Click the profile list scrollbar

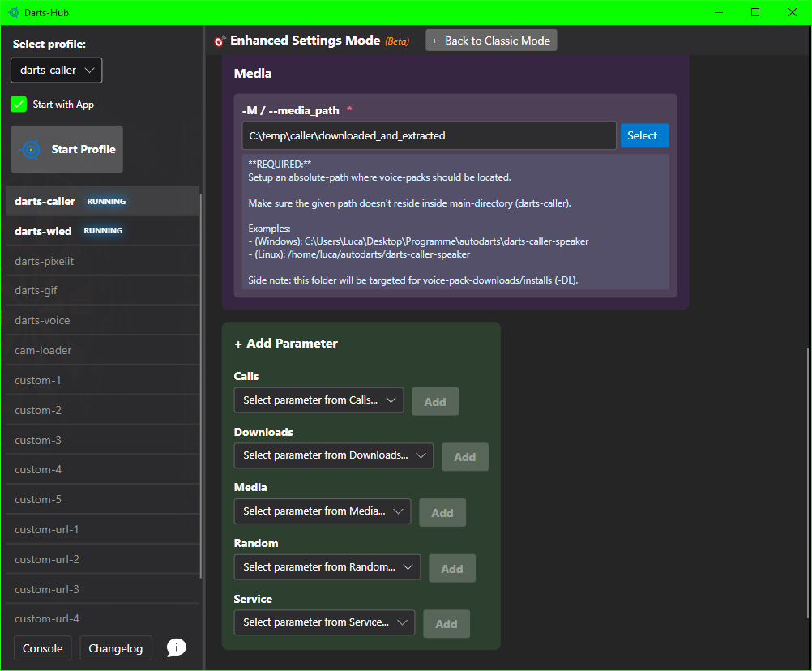click(x=201, y=386)
